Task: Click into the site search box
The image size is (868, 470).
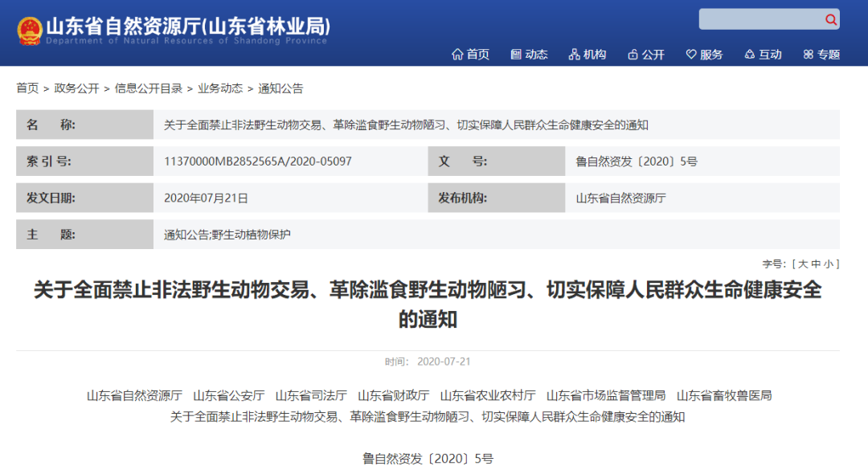Action: point(759,19)
